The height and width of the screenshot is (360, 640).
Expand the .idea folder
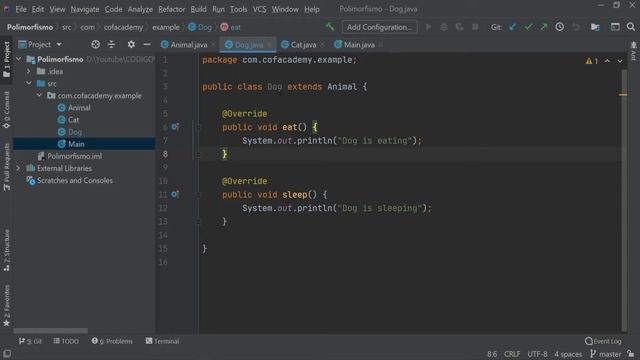29,71
